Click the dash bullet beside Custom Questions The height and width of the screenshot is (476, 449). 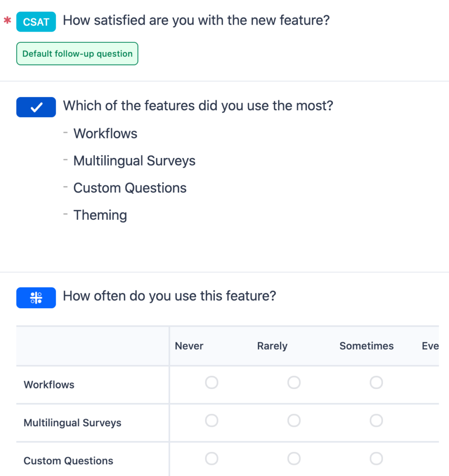point(66,186)
